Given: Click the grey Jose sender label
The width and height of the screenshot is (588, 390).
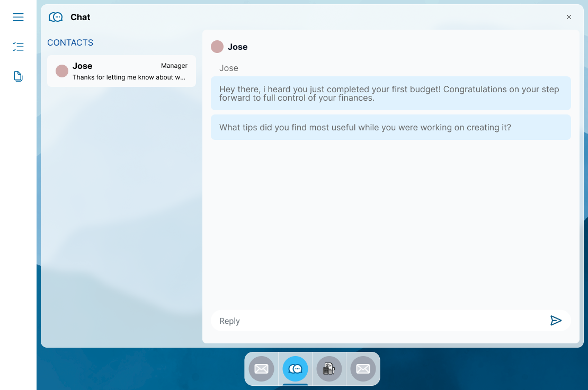Looking at the screenshot, I should point(229,68).
